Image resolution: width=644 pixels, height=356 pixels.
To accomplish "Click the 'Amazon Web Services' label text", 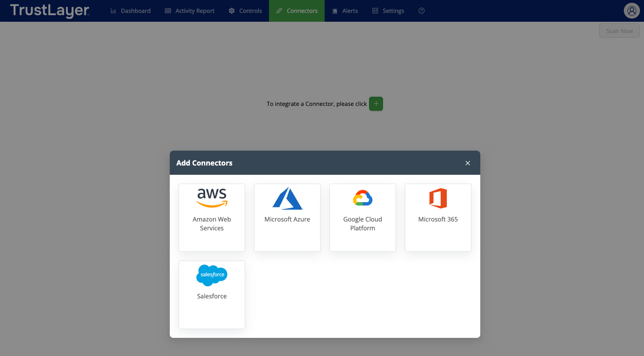I will 212,224.
